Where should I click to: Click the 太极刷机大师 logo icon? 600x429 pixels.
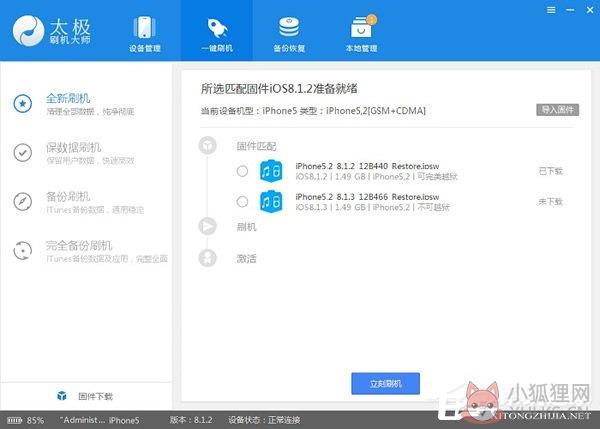[28, 31]
